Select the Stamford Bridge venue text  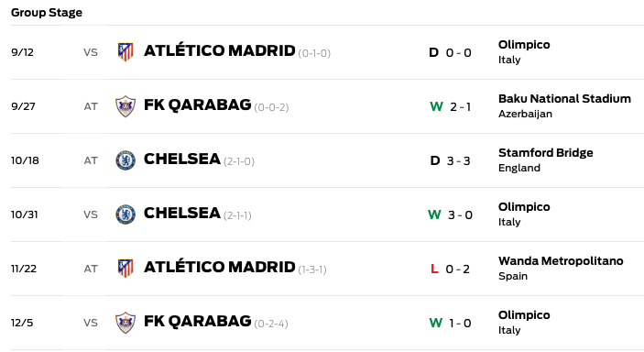pyautogui.click(x=545, y=153)
